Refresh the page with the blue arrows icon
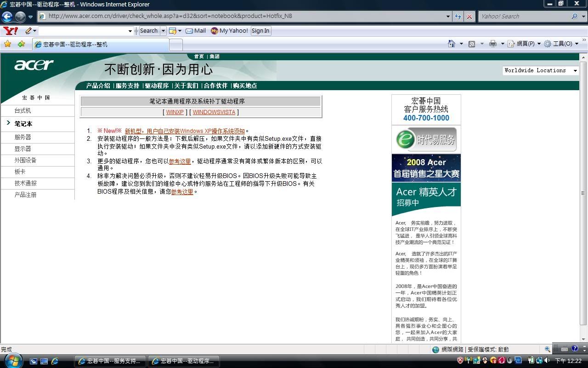Image resolution: width=588 pixels, height=368 pixels. 458,16
